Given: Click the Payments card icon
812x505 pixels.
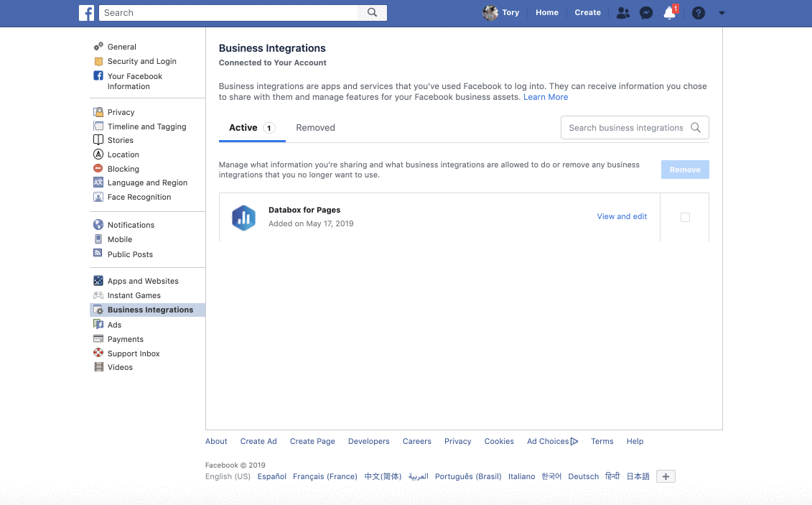Looking at the screenshot, I should pyautogui.click(x=98, y=339).
